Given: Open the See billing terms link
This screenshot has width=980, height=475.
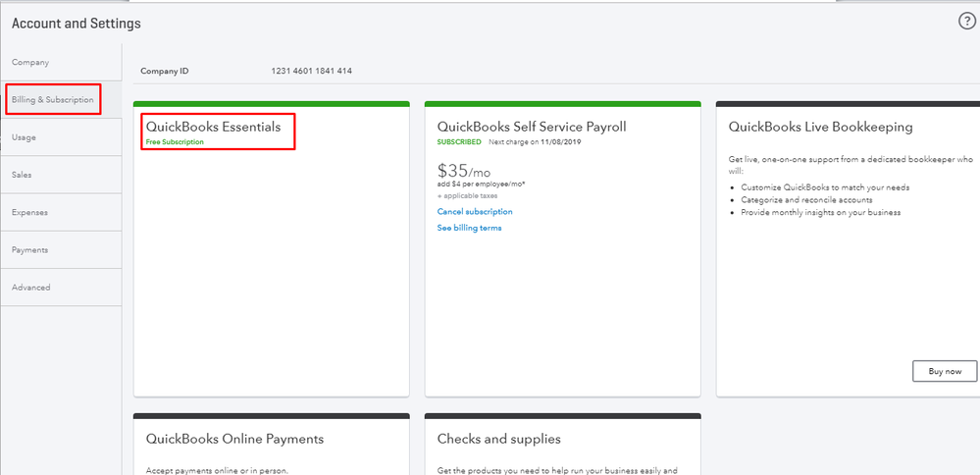Looking at the screenshot, I should pyautogui.click(x=469, y=228).
